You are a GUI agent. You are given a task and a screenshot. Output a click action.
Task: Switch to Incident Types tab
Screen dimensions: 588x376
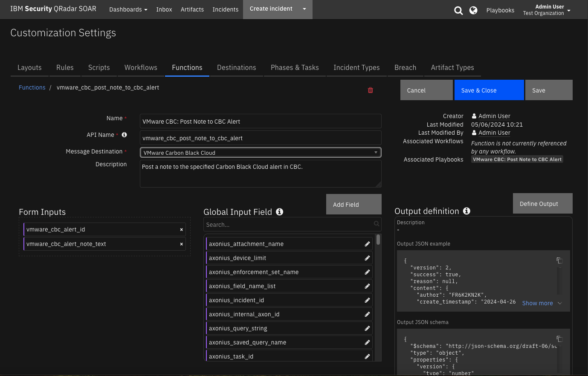(x=356, y=67)
